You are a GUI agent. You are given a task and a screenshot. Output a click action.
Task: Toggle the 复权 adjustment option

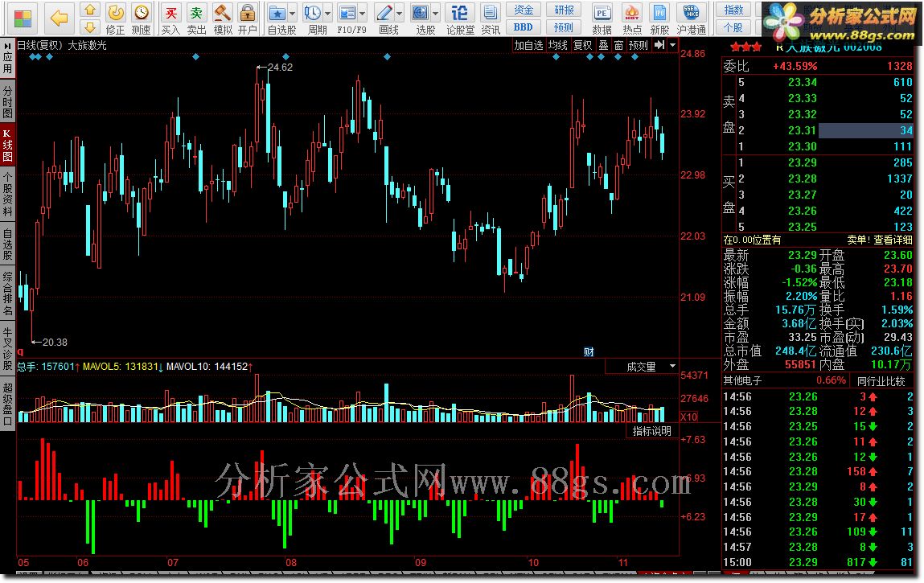pyautogui.click(x=583, y=45)
